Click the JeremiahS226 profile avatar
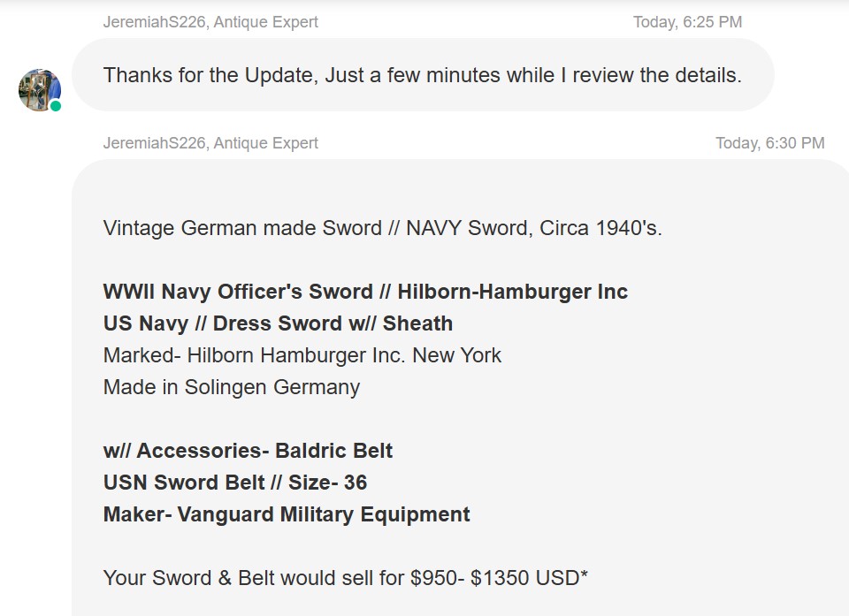 coord(39,89)
